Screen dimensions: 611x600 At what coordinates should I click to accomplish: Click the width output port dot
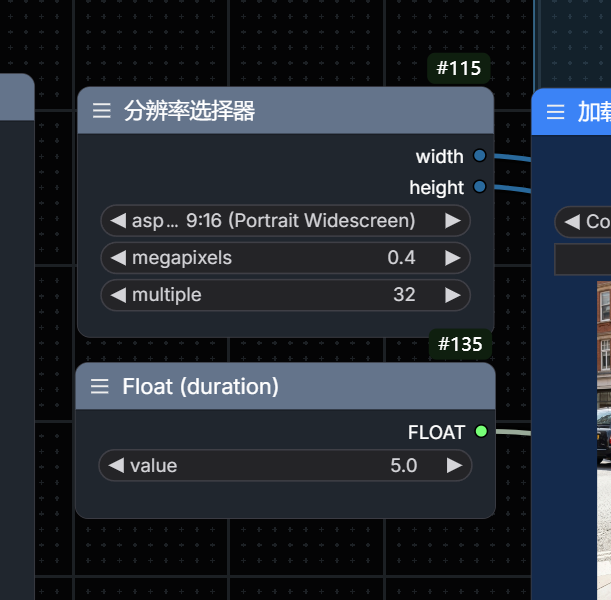click(480, 155)
